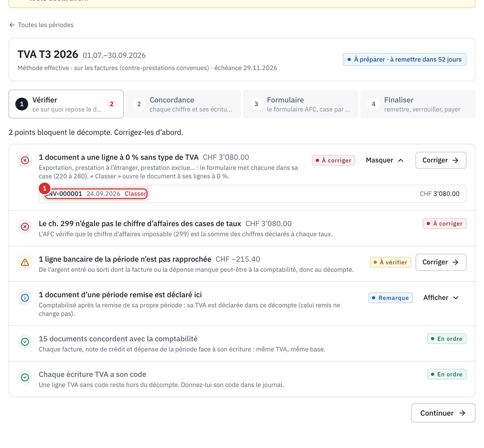Expand details with Afficher
The image size is (484, 448).
(441, 298)
